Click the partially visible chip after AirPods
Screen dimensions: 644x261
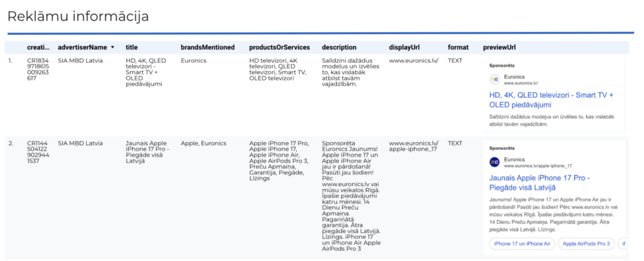[x=622, y=244]
